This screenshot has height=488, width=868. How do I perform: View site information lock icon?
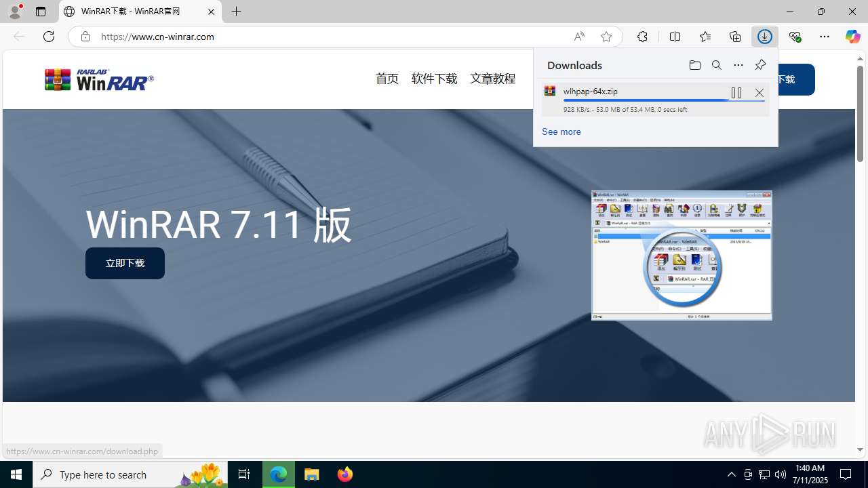[85, 37]
